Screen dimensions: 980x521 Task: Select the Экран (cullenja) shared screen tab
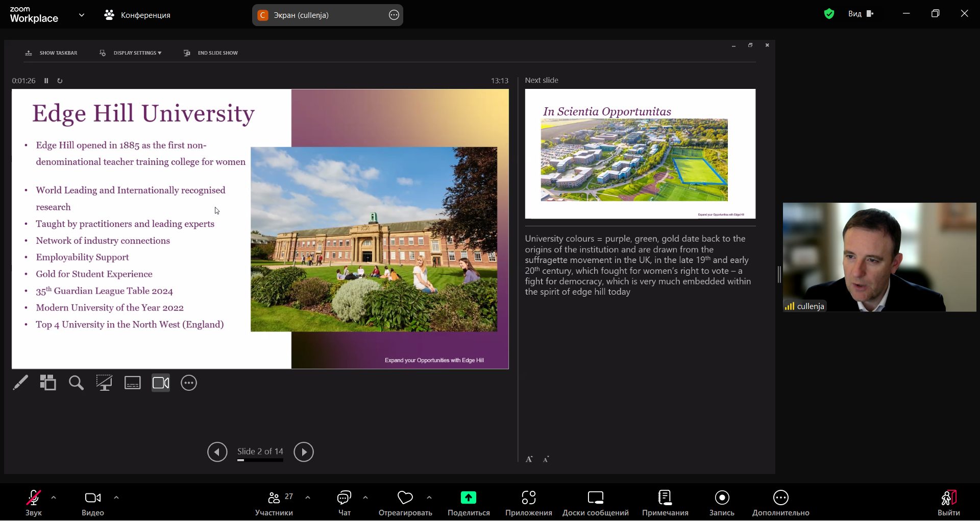tap(328, 15)
